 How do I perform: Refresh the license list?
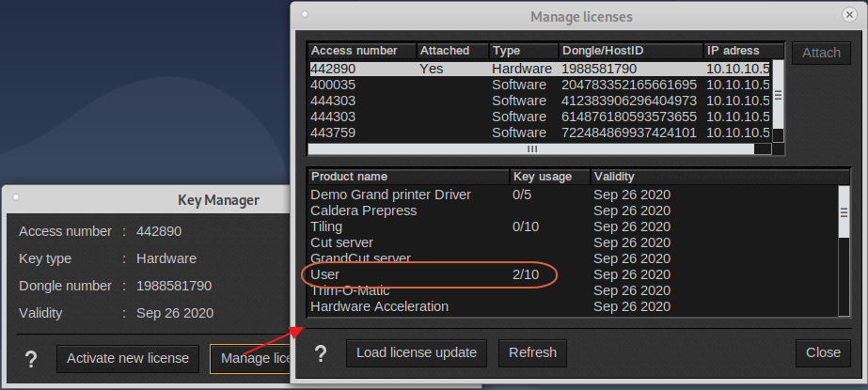pos(532,353)
